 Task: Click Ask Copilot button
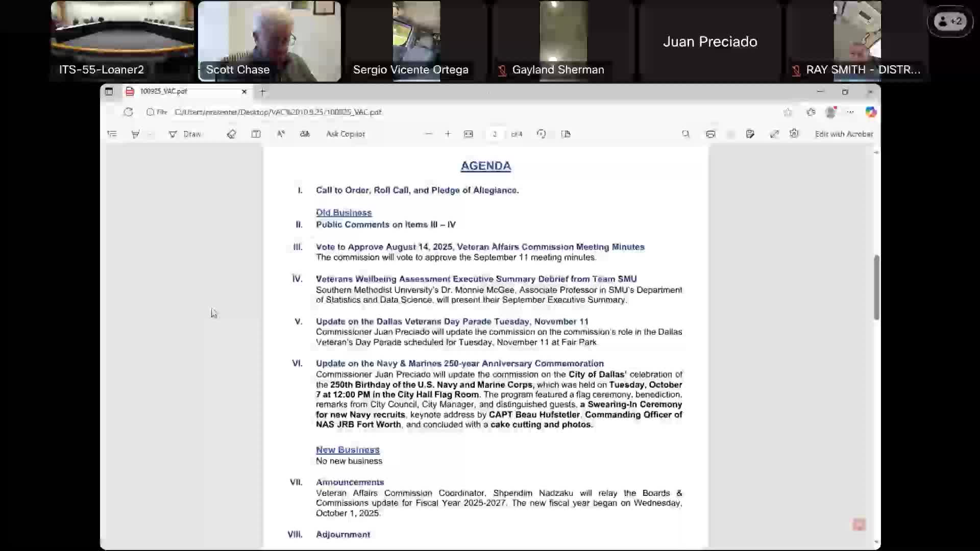coord(346,134)
